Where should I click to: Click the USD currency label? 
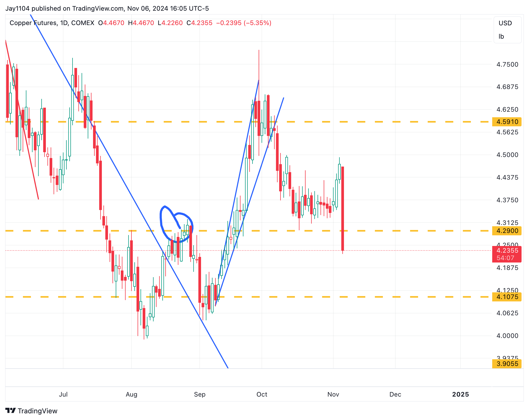tap(505, 23)
